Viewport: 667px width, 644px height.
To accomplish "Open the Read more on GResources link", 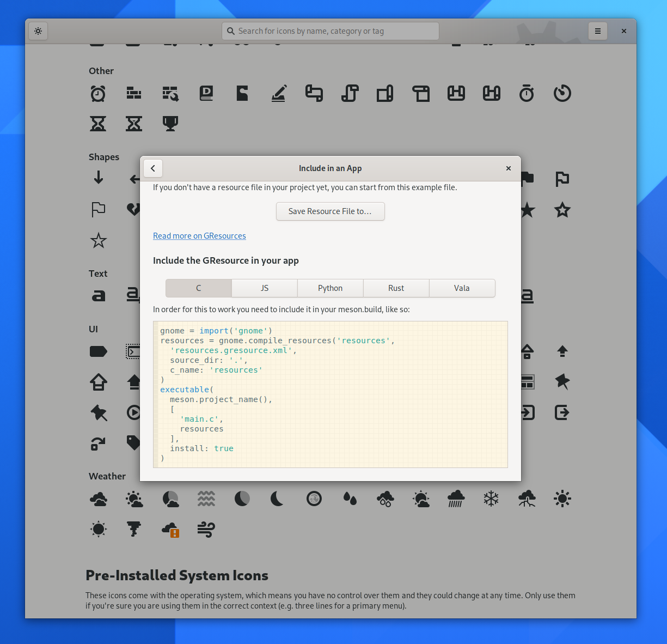I will coord(199,235).
